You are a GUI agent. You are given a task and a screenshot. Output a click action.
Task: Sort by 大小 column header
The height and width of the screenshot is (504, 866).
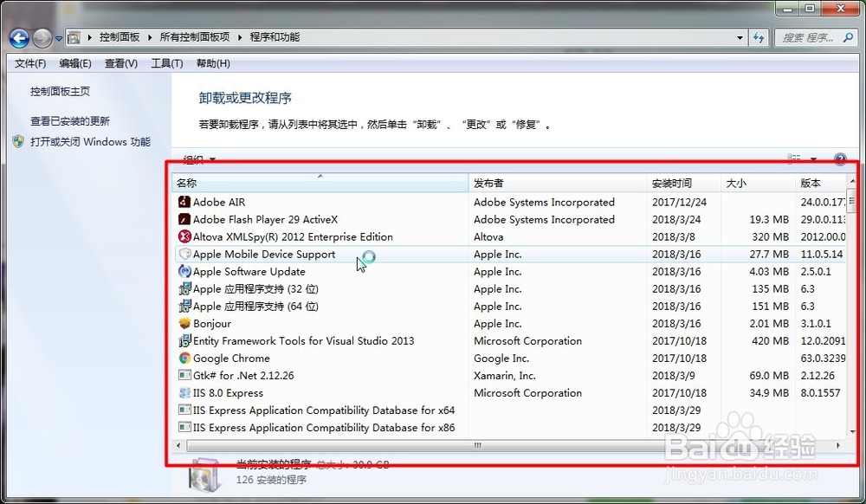point(759,183)
